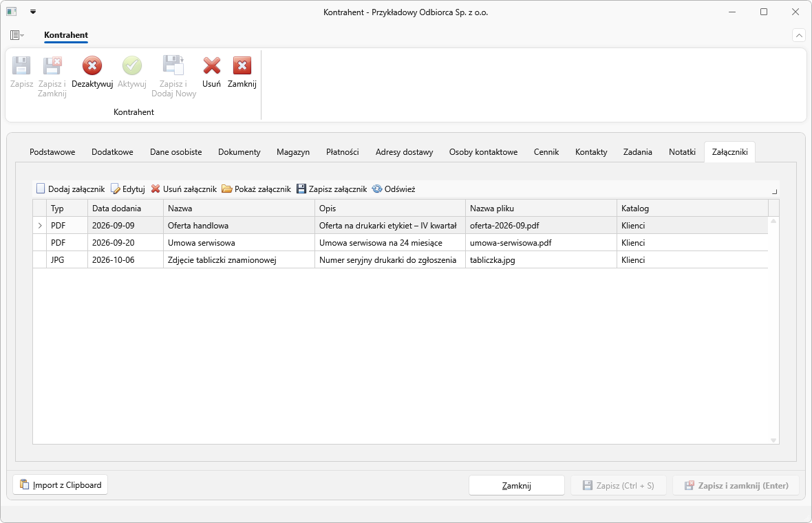Click the Katalog column header
Image resolution: width=812 pixels, height=523 pixels.
pos(692,208)
